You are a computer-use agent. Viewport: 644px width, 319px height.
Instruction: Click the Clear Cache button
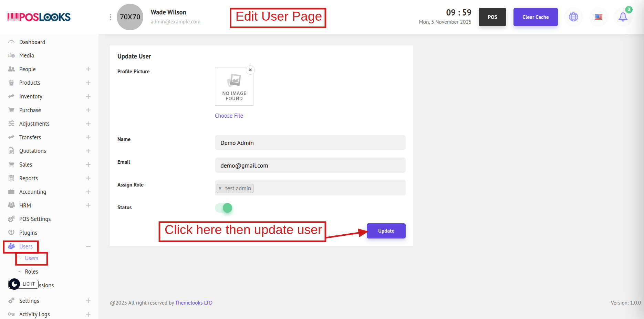pos(535,17)
